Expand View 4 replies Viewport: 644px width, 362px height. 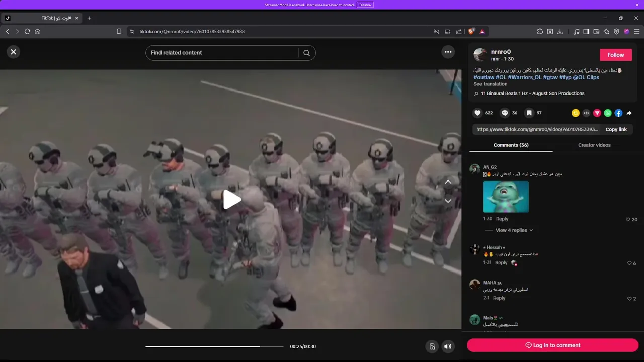click(x=514, y=230)
